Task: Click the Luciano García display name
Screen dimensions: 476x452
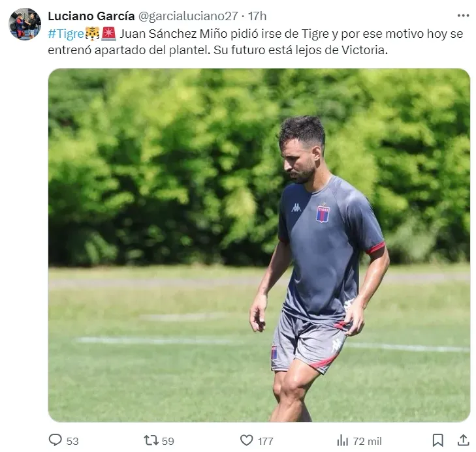Action: pos(91,16)
